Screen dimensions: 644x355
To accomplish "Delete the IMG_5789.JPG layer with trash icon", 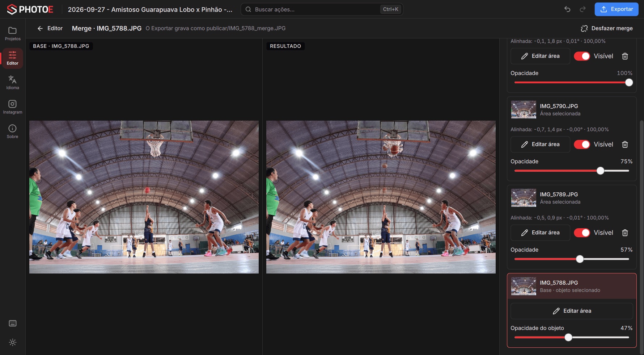I will (x=625, y=233).
